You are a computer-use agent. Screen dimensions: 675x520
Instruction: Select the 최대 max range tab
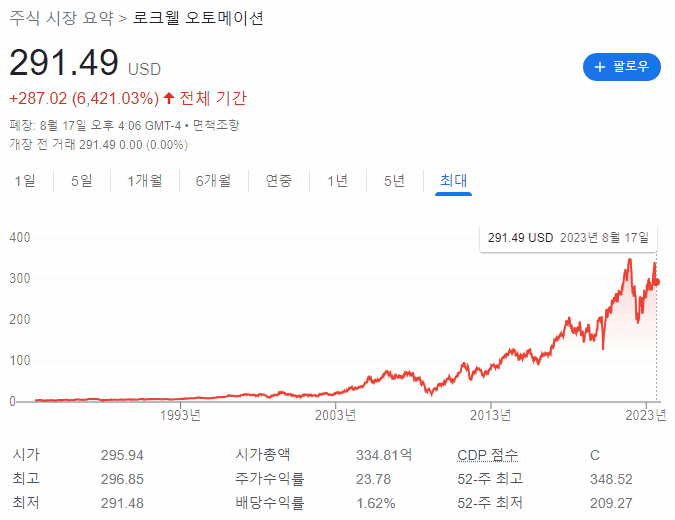coord(453,181)
